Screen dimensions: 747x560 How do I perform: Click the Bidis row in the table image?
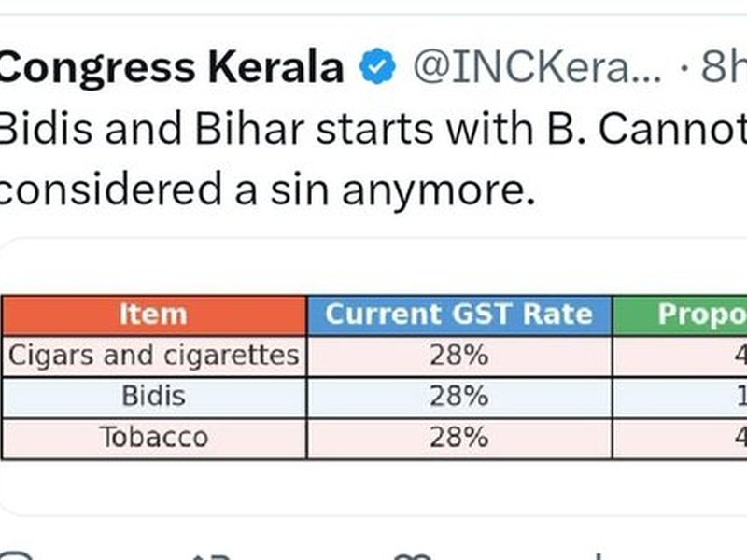(154, 396)
